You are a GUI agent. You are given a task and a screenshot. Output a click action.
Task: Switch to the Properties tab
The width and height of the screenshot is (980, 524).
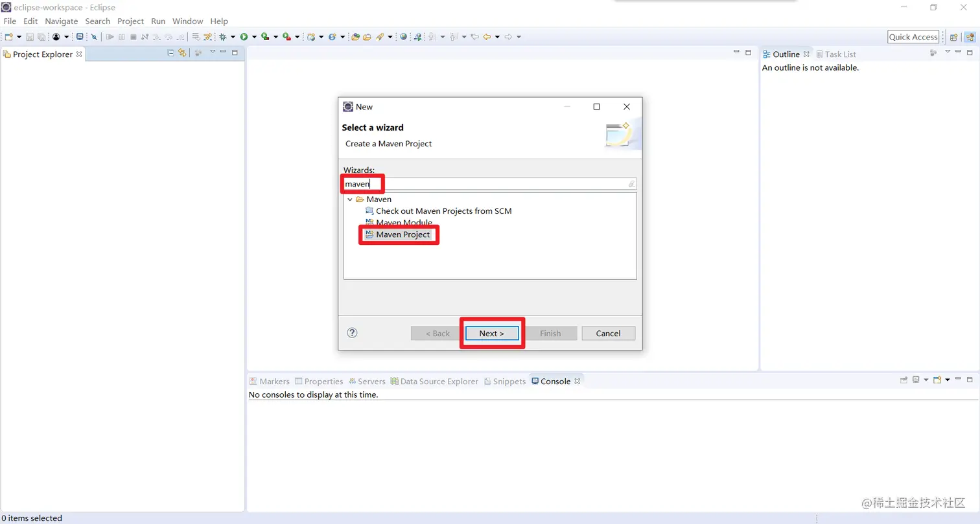coord(319,382)
